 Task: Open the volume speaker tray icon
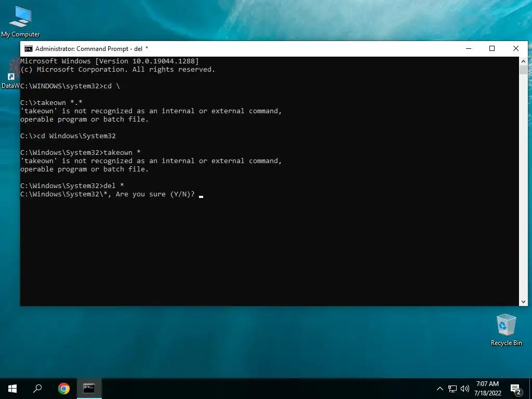click(x=465, y=389)
